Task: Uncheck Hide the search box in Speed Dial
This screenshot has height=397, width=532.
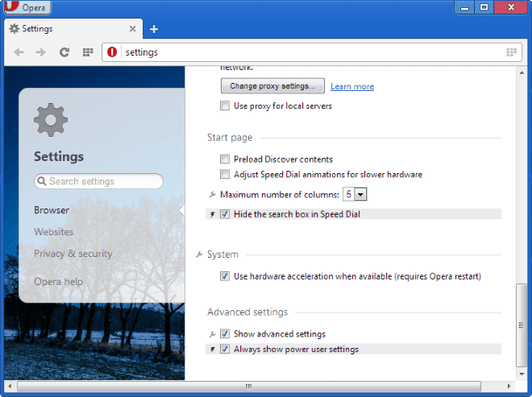Action: [x=225, y=214]
